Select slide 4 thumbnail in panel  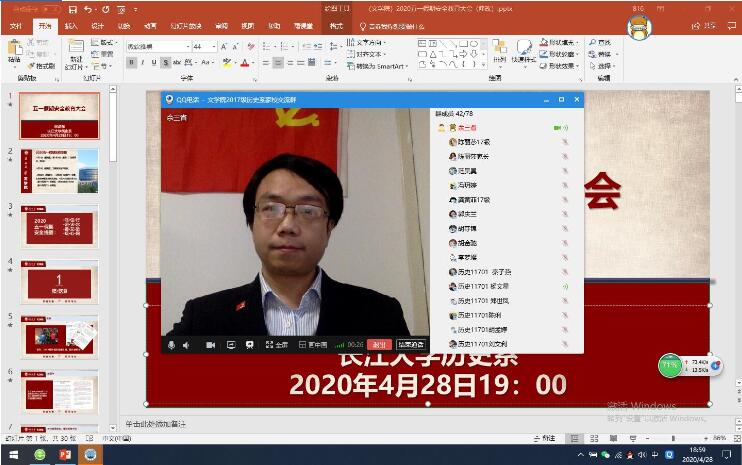tap(59, 282)
